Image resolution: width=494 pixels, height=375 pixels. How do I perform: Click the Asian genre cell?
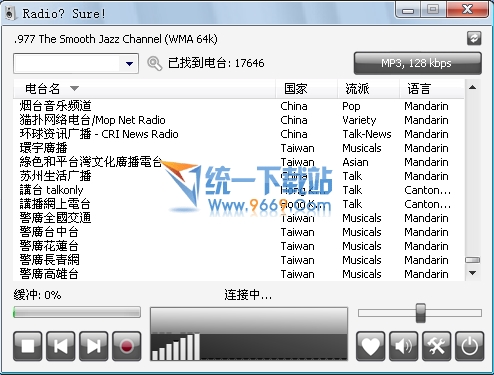[355, 162]
